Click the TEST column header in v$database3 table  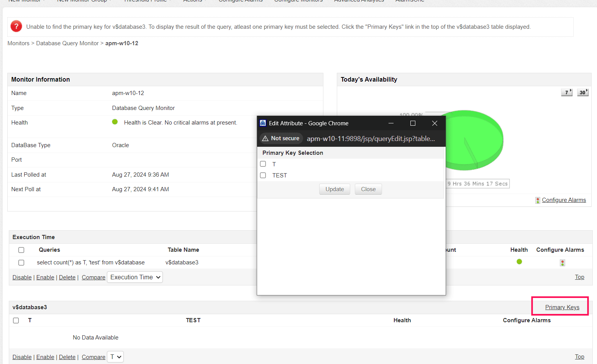pyautogui.click(x=193, y=320)
